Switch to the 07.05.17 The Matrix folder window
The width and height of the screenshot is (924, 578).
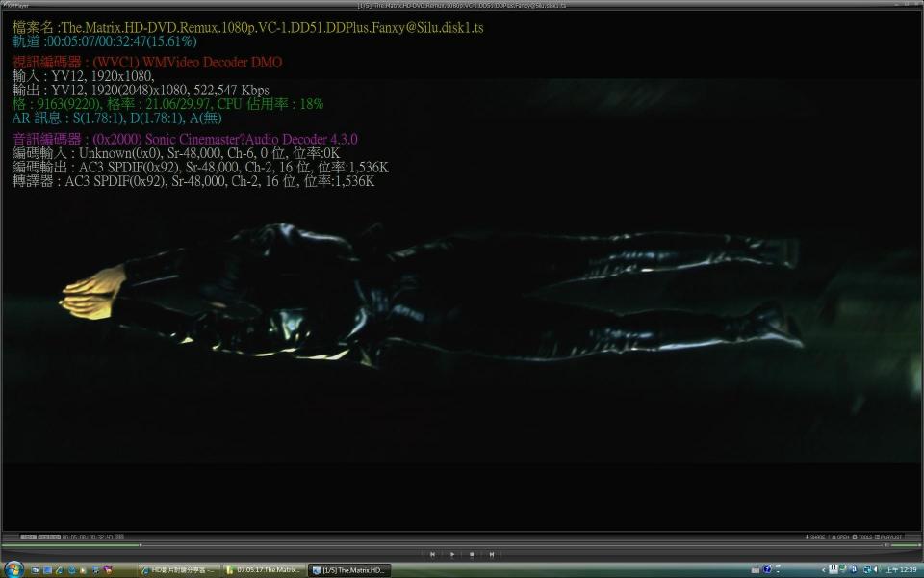point(265,570)
